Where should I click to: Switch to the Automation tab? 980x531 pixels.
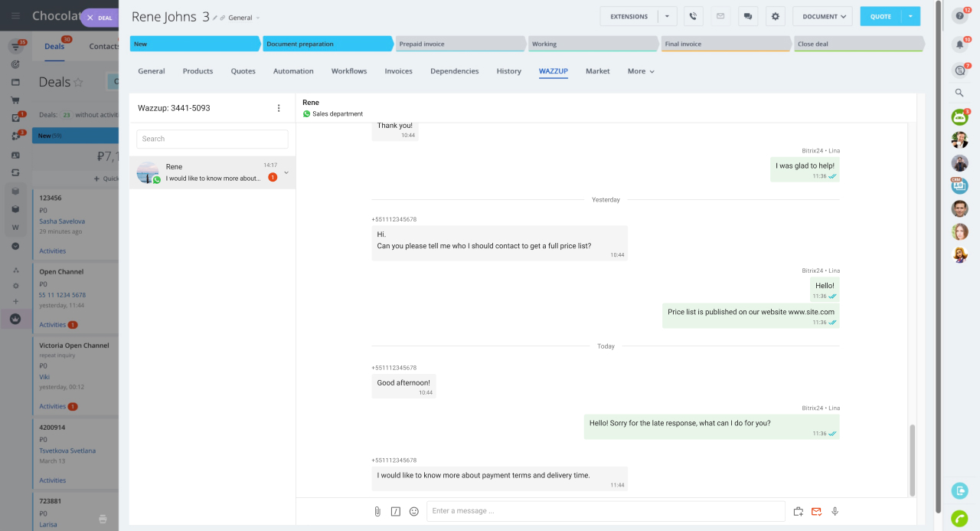pyautogui.click(x=293, y=71)
